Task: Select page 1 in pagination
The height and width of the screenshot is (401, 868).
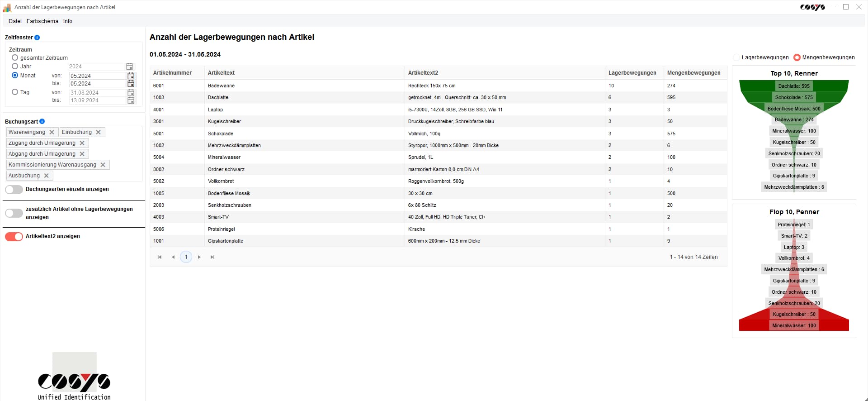Action: (186, 257)
